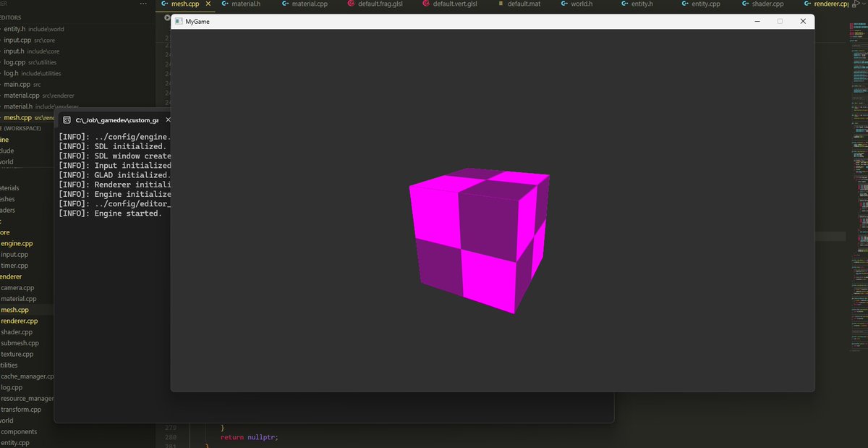Expand the shaders folder
The width and height of the screenshot is (868, 448).
pos(7,211)
